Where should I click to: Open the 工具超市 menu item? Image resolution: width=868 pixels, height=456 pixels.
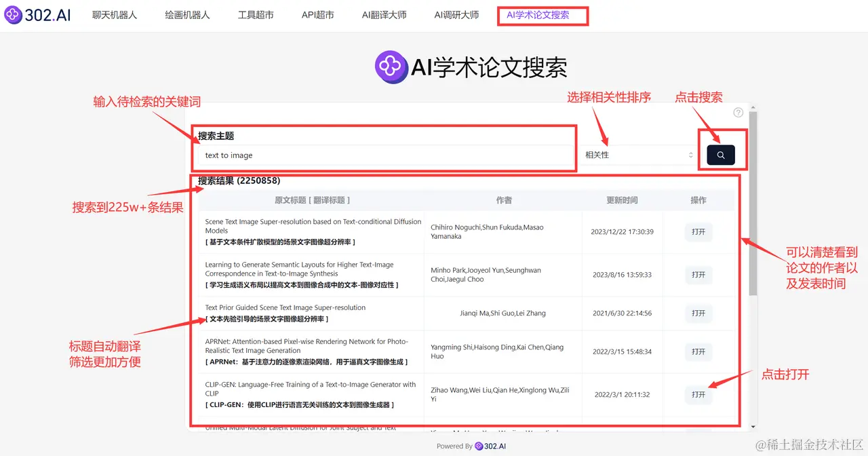pyautogui.click(x=256, y=15)
